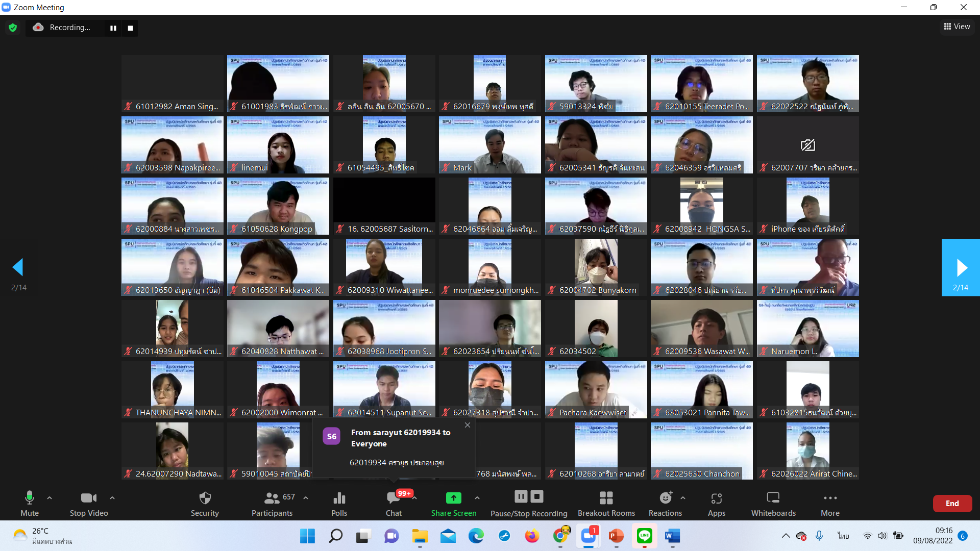Toggle Stop Video camera button
Viewport: 980px width, 551px height.
(x=88, y=498)
